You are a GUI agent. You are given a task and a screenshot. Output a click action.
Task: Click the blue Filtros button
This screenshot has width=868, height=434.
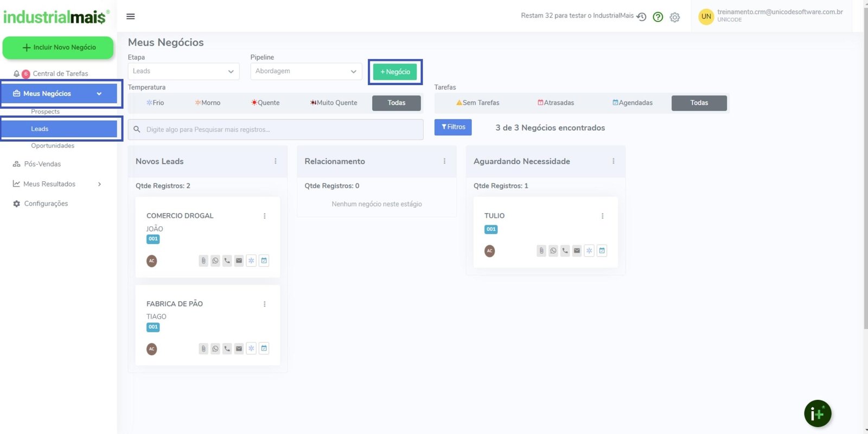point(453,127)
